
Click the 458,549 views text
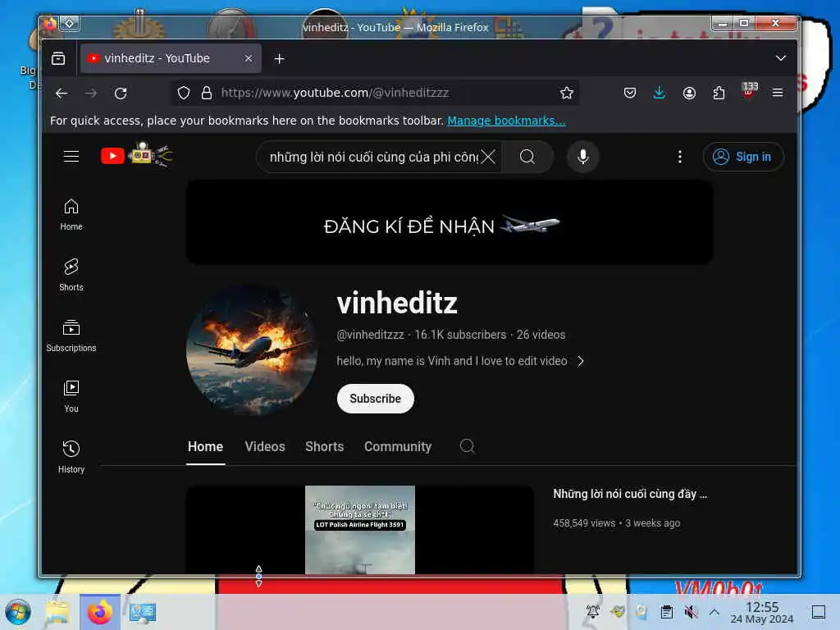pos(584,523)
